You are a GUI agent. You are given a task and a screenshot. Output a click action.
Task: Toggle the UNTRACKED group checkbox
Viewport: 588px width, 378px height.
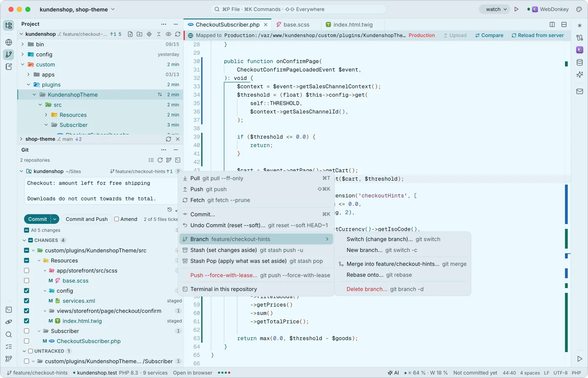30,351
